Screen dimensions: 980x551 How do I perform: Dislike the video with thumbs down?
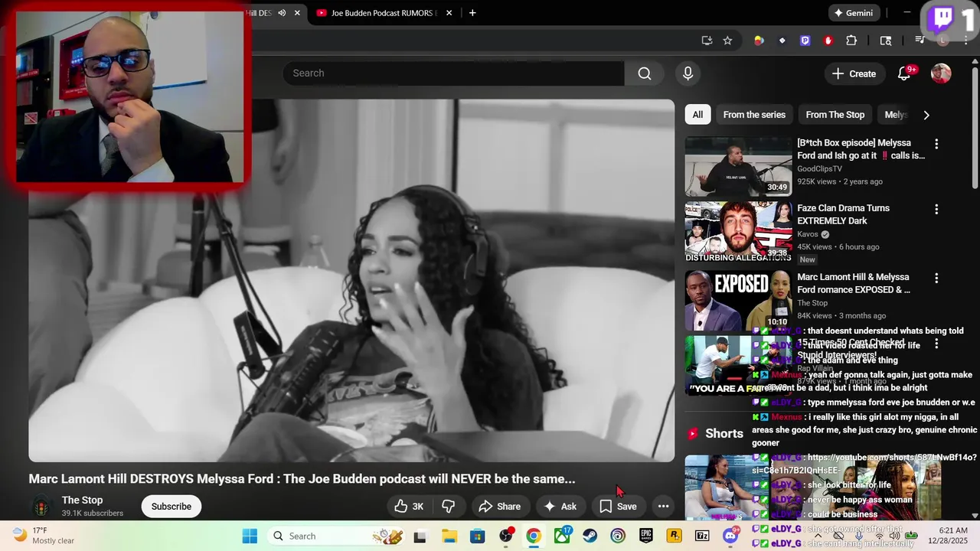pos(449,506)
